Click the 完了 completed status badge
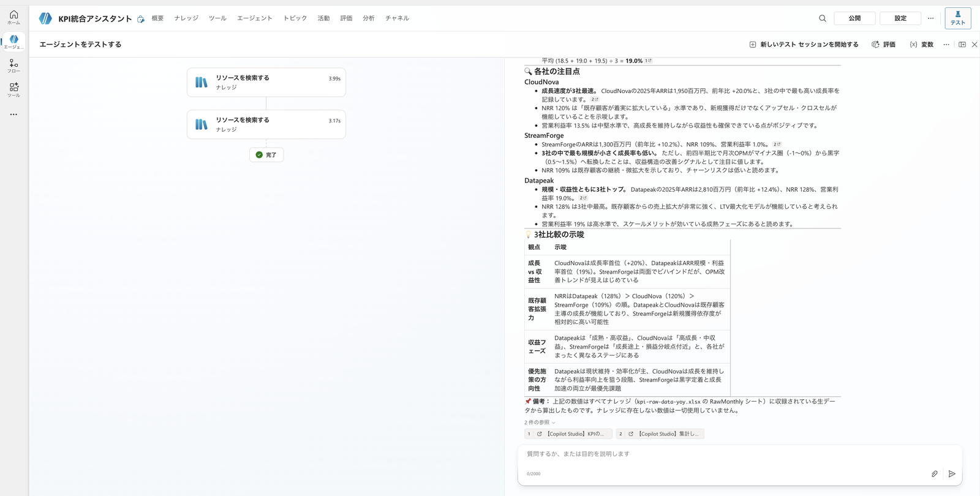Viewport: 980px width, 496px height. [x=266, y=155]
